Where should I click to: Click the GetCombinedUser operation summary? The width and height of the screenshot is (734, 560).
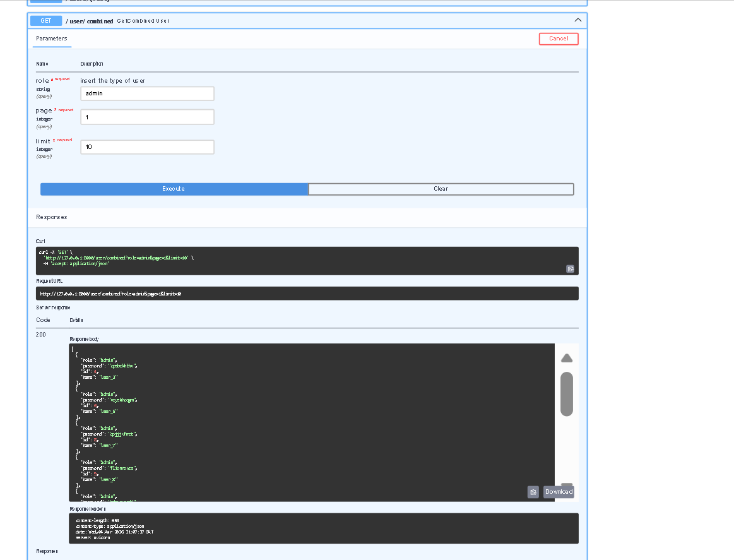[143, 21]
